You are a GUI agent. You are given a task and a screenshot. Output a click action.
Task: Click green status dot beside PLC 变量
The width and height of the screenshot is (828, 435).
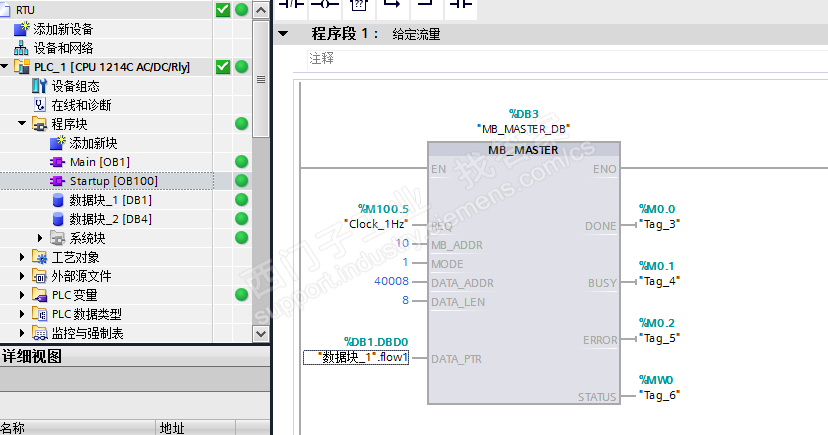pyautogui.click(x=241, y=295)
